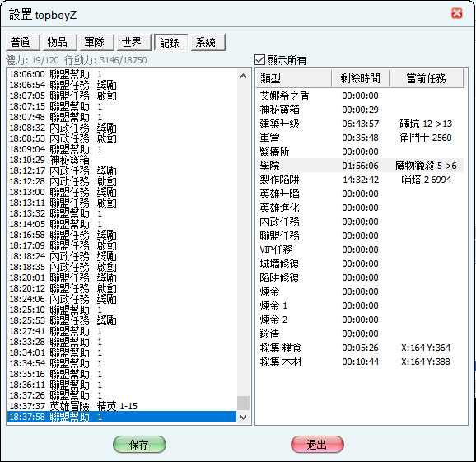Click the red 退出 button

317,445
